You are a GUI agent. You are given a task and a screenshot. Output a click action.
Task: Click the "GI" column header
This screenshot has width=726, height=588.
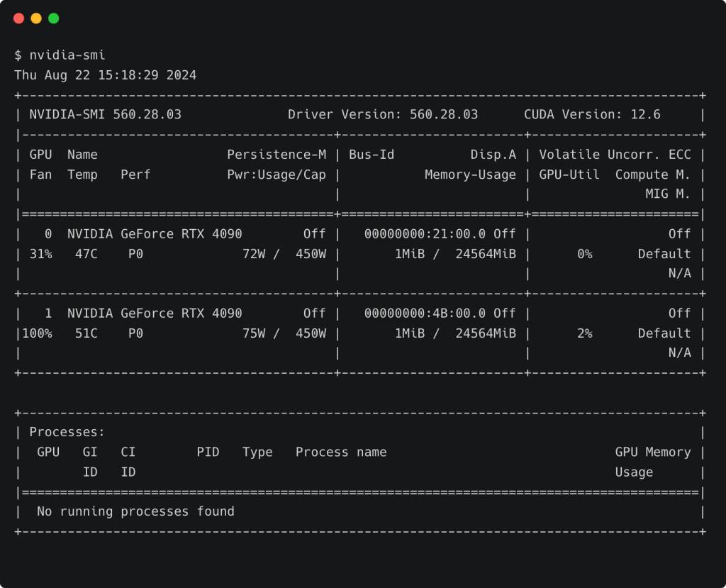(x=90, y=452)
